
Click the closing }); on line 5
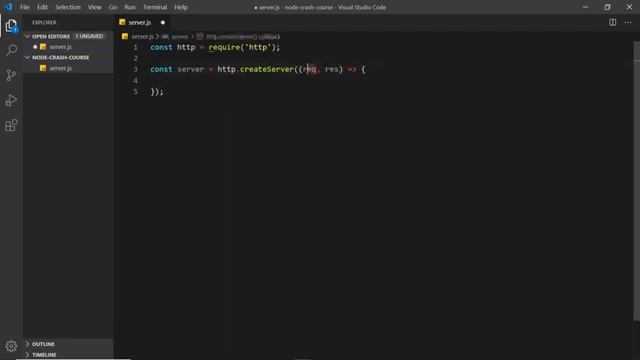point(157,92)
